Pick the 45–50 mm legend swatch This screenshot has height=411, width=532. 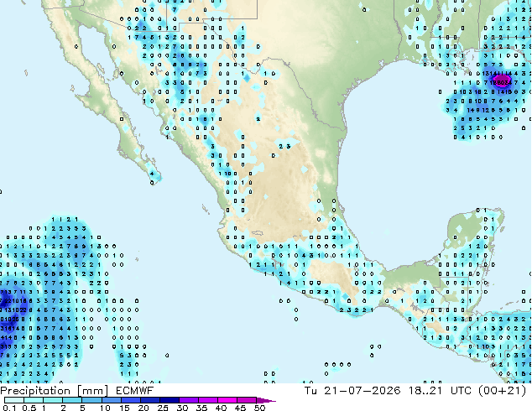pos(246,400)
